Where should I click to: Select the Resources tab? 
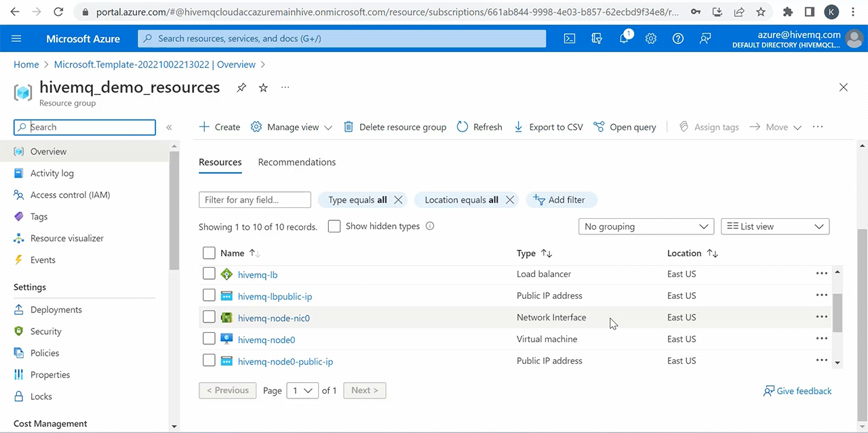pyautogui.click(x=220, y=162)
